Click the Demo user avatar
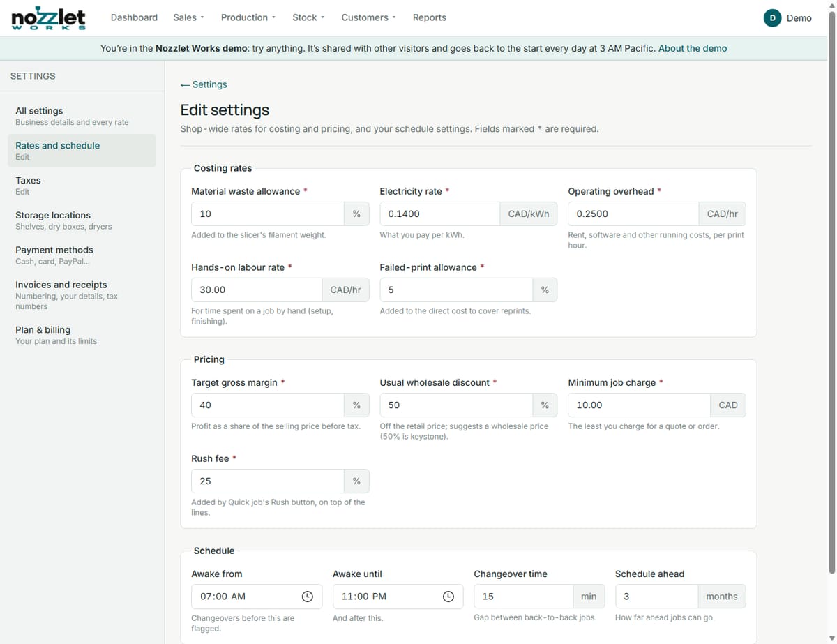The width and height of the screenshot is (837, 644). point(772,18)
